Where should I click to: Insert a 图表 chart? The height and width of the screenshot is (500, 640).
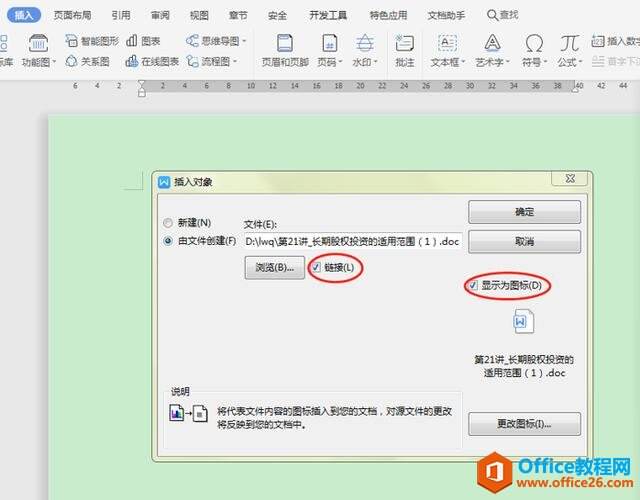(x=143, y=41)
